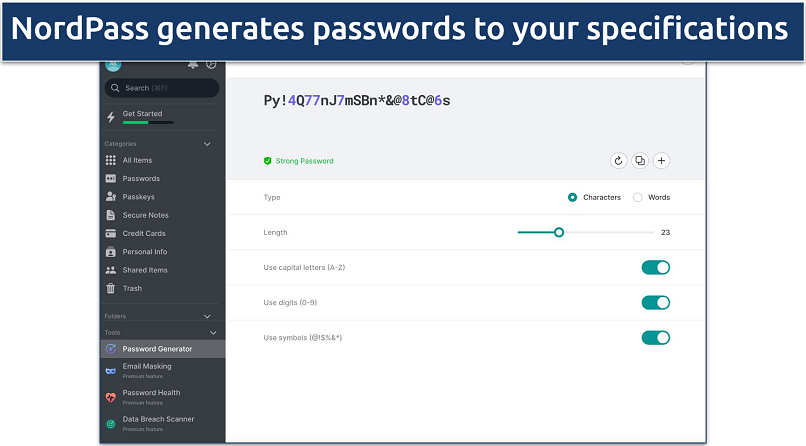Open the Trash category
The image size is (806, 446).
click(x=132, y=288)
